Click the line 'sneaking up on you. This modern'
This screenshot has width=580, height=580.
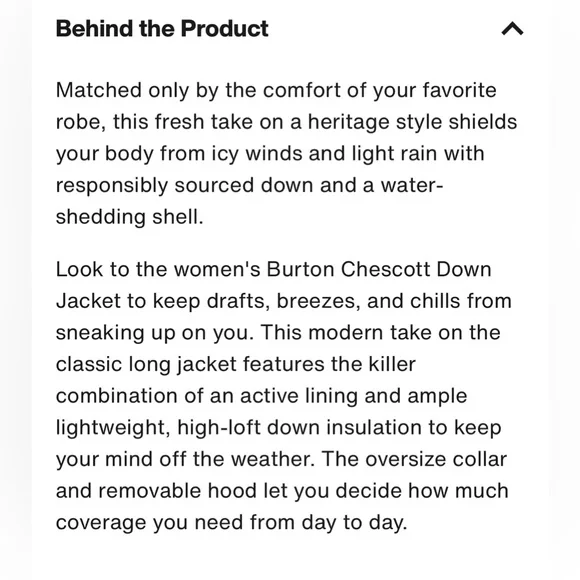(278, 333)
